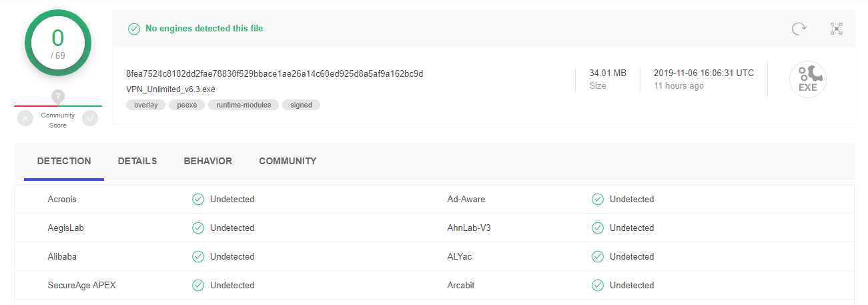The height and width of the screenshot is (305, 868).
Task: Click 'No engines detected this file' message
Action: [x=204, y=29]
